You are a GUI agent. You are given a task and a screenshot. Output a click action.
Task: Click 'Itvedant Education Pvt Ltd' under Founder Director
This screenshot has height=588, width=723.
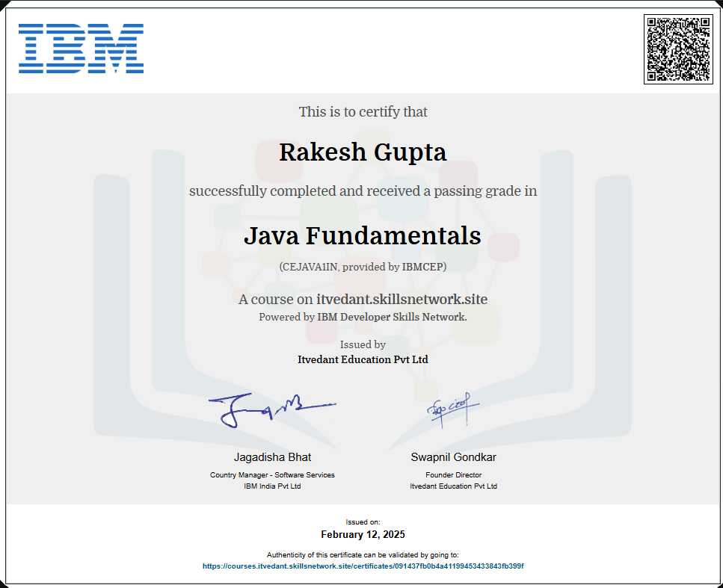[x=454, y=486]
